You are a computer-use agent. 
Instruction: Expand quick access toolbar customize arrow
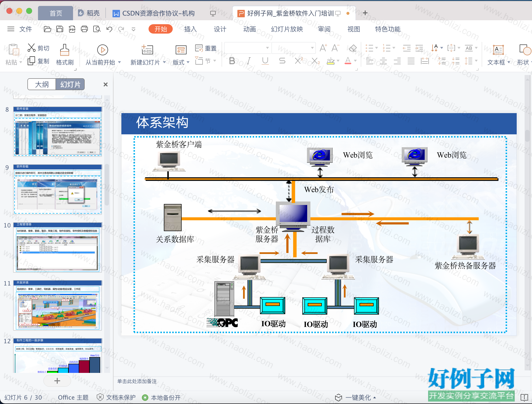[x=133, y=29]
